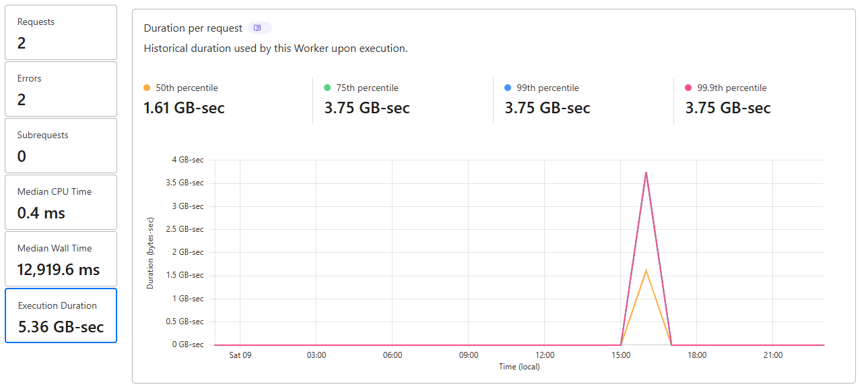This screenshot has height=391, width=868.
Task: Select the Requests metric card
Action: point(61,32)
